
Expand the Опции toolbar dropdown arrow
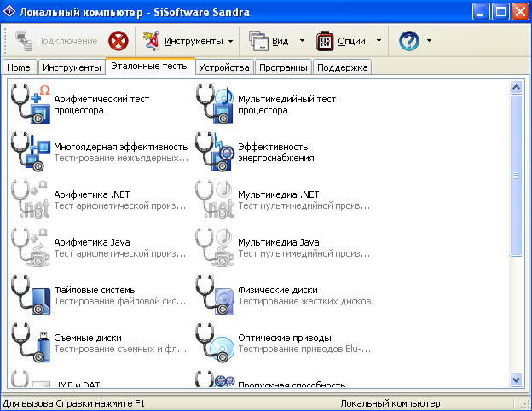pyautogui.click(x=379, y=41)
